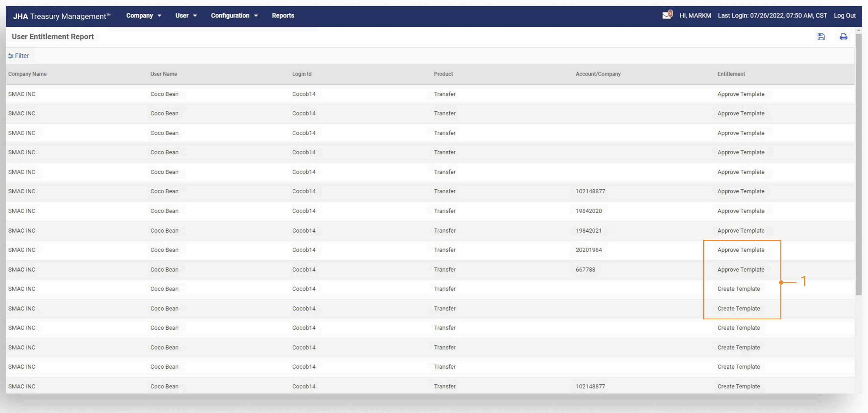
Task: Click the save report disk icon
Action: pos(821,37)
